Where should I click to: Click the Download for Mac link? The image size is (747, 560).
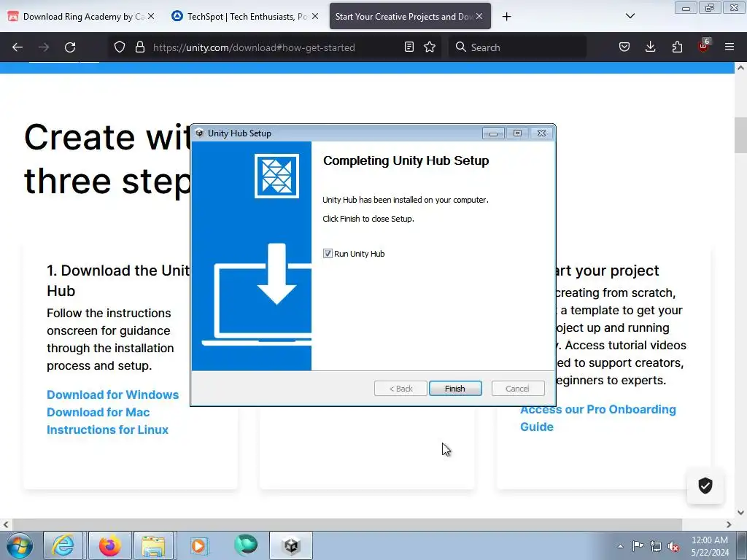[98, 413]
